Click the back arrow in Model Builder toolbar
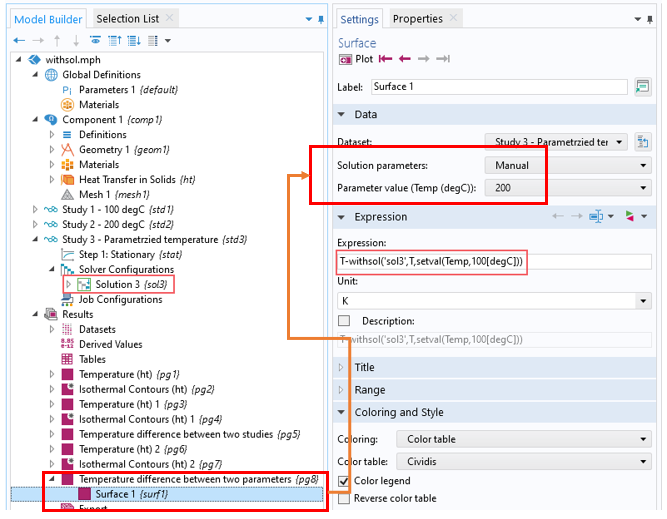This screenshot has height=519, width=667. coord(20,40)
